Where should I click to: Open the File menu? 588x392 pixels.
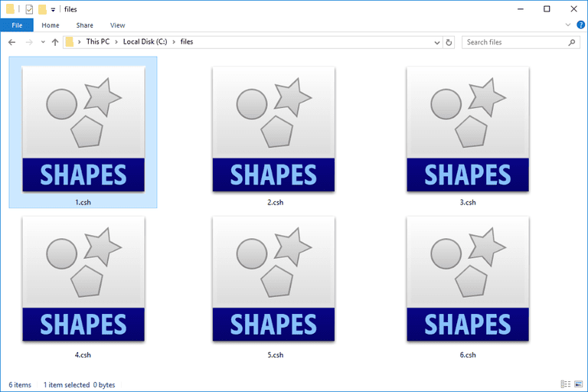[17, 25]
